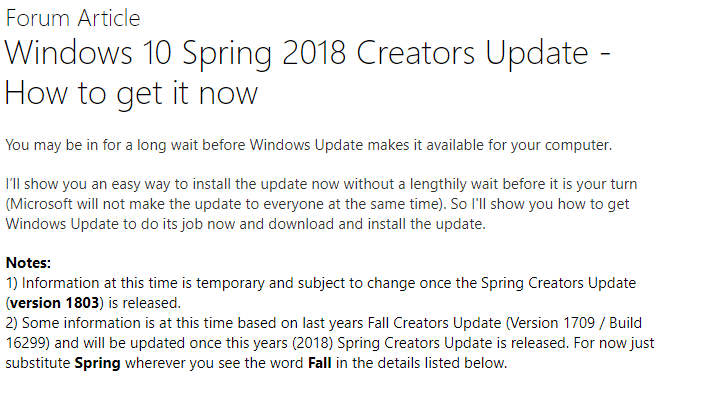Viewport: 715px width, 396px height.
Task: Click "in the details listed below." text
Action: 422,363
